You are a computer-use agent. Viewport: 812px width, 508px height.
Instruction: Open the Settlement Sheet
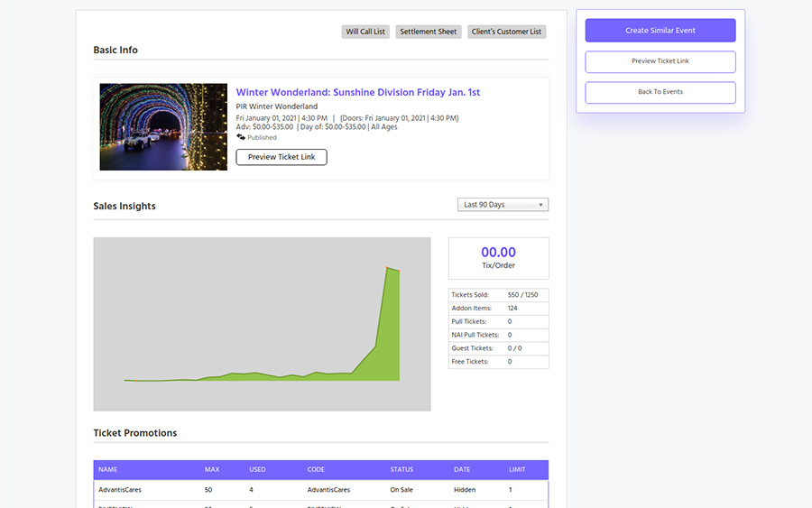pyautogui.click(x=429, y=32)
